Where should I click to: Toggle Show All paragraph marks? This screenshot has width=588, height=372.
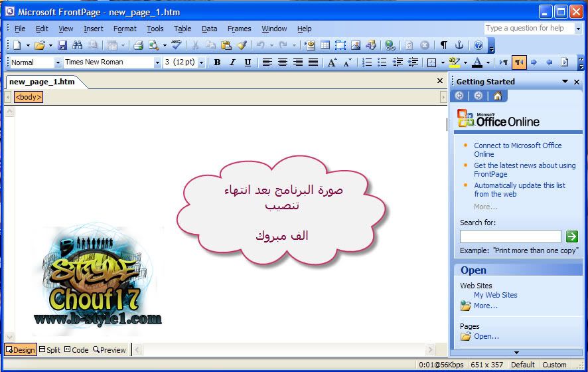point(443,45)
